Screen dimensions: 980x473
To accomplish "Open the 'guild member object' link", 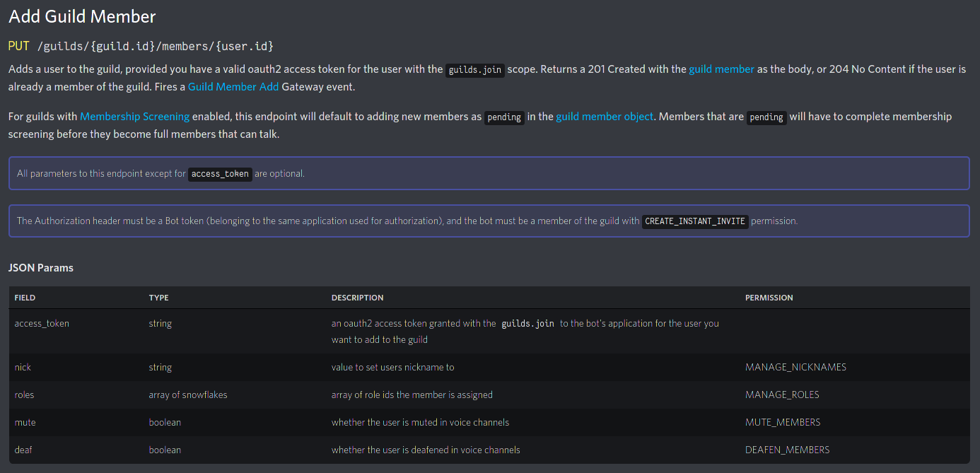I will pos(605,116).
